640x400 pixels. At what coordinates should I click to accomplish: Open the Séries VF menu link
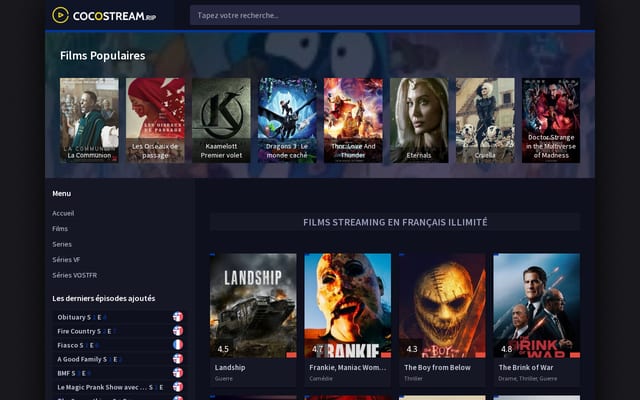click(66, 260)
